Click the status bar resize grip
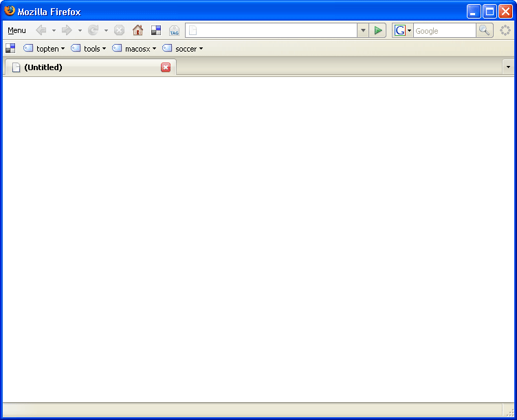Viewport: 517px width, 420px height. pos(509,412)
